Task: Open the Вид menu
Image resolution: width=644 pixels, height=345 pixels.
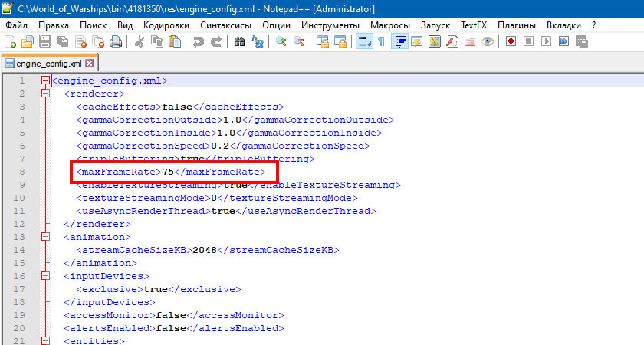Action: tap(125, 25)
